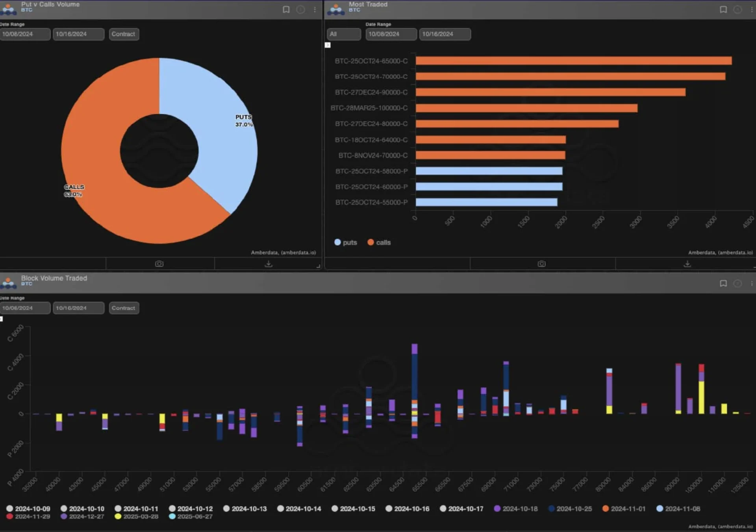The height and width of the screenshot is (532, 756).
Task: Click the Put v Calls Volume title
Action: pos(50,4)
